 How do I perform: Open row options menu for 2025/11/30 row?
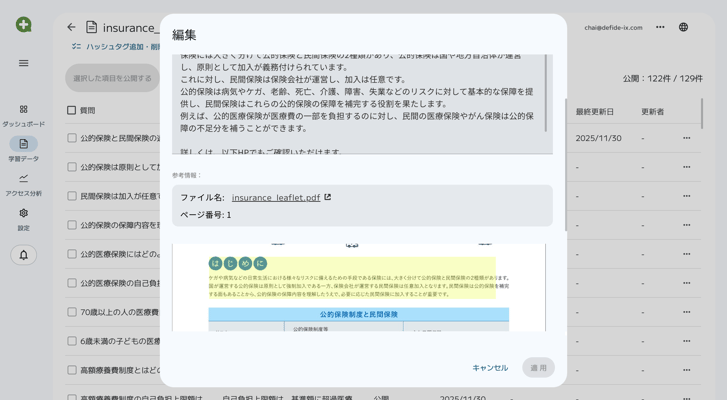(686, 139)
